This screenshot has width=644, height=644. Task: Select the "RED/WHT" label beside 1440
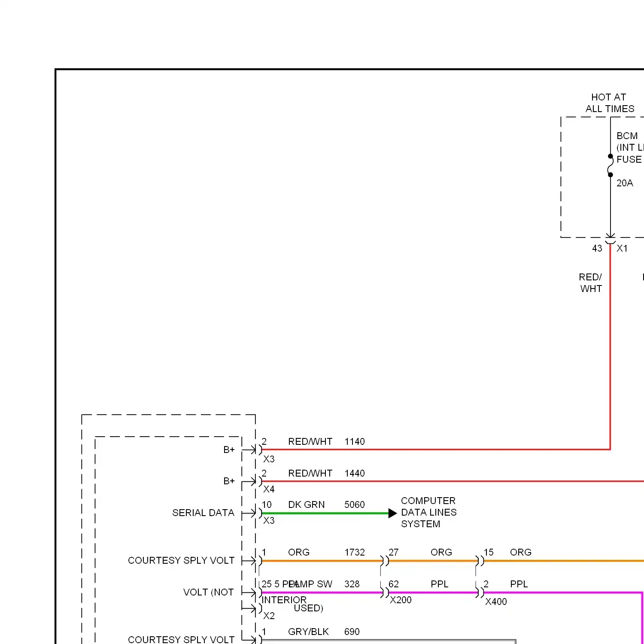310,473
